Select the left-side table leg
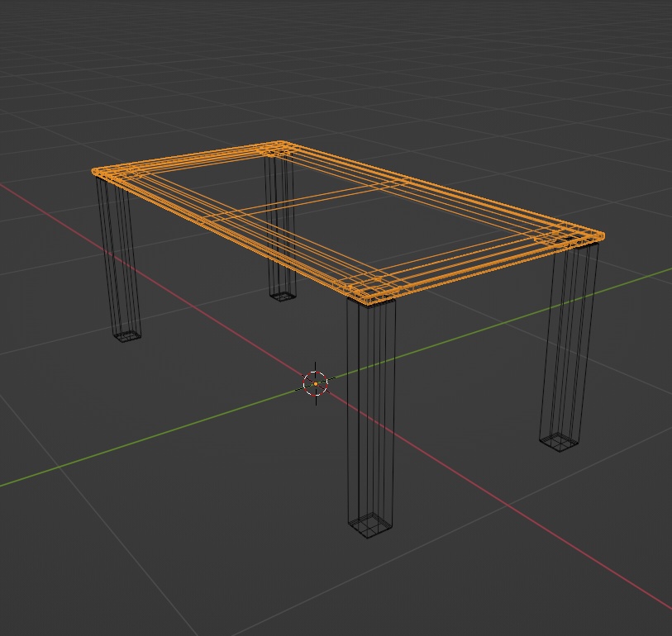Image resolution: width=672 pixels, height=636 pixels. click(x=119, y=259)
